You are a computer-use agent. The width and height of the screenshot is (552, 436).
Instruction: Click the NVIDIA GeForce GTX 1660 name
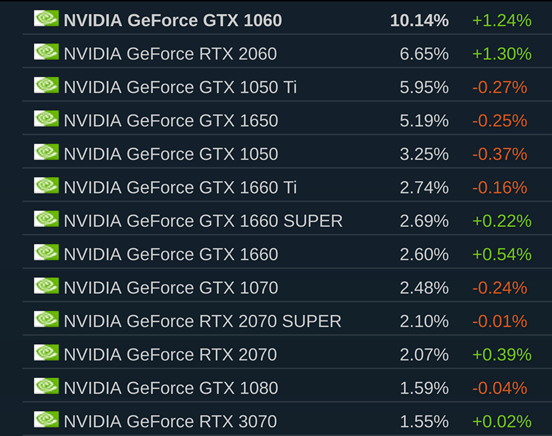(171, 255)
